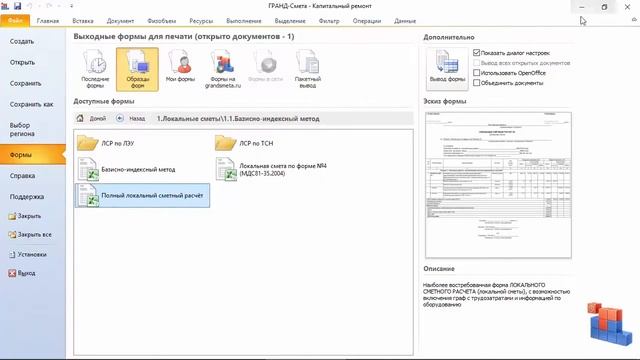Open the Последние формы icon
The width and height of the screenshot is (640, 360).
[x=95, y=69]
